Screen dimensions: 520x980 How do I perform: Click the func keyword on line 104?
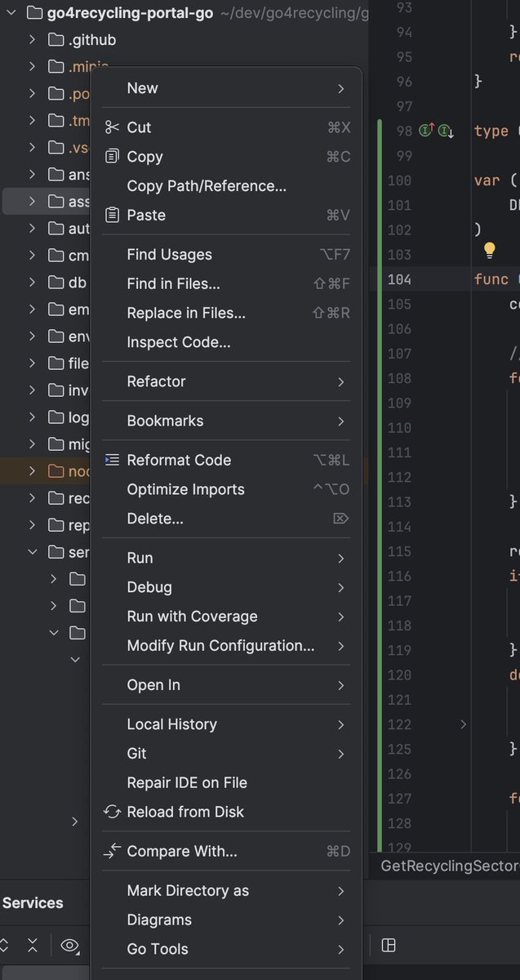[491, 279]
